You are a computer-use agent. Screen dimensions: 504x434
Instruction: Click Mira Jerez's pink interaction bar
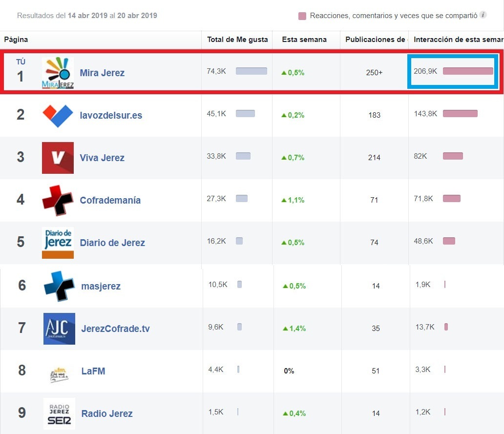point(468,71)
